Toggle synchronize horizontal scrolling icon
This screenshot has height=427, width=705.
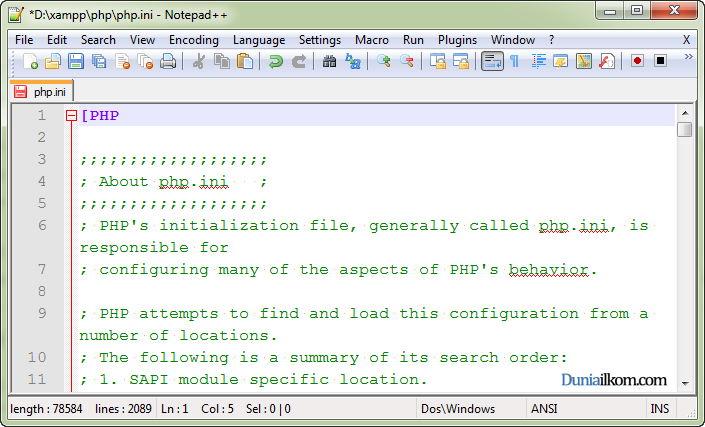click(x=460, y=61)
